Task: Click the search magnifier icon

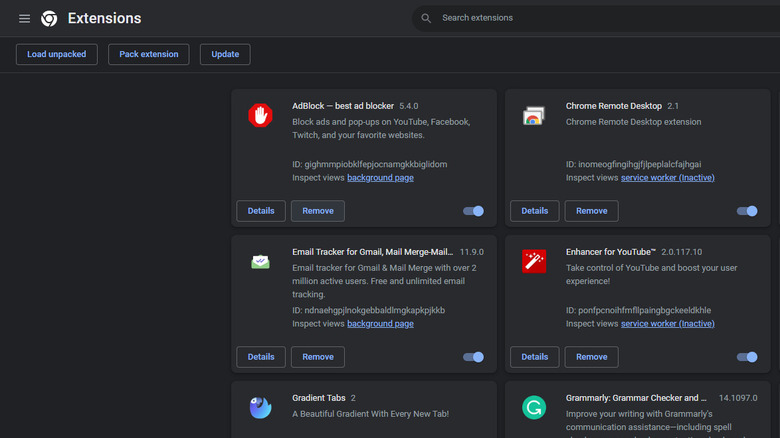Action: (x=426, y=18)
